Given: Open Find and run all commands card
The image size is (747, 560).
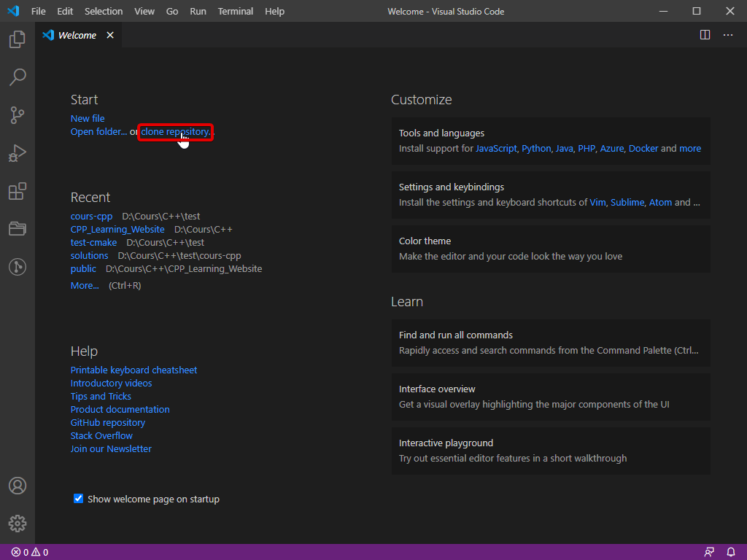Looking at the screenshot, I should 551,343.
